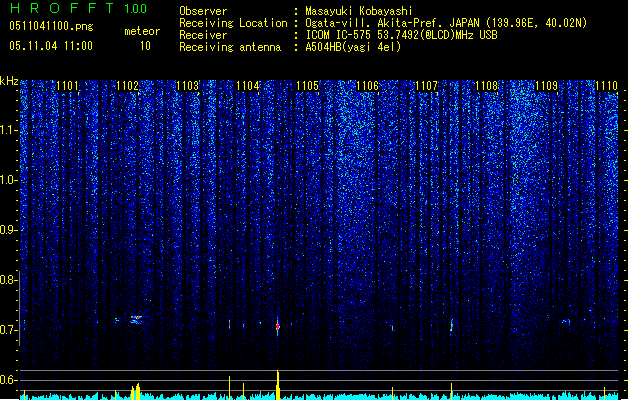629x400 pixels.
Task: Select observer name Masayuki Kobayashi
Action: click(x=359, y=11)
